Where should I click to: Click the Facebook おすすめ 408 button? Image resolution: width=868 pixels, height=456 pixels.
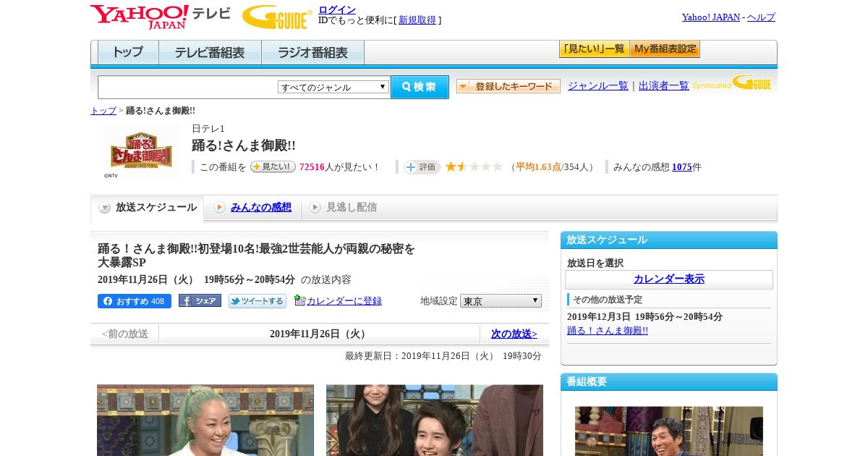coord(135,301)
